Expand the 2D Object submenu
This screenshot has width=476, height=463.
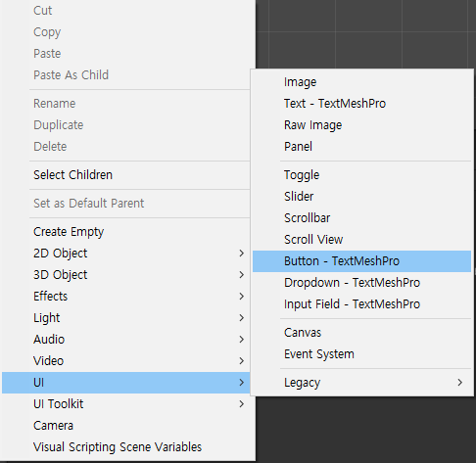coord(126,254)
